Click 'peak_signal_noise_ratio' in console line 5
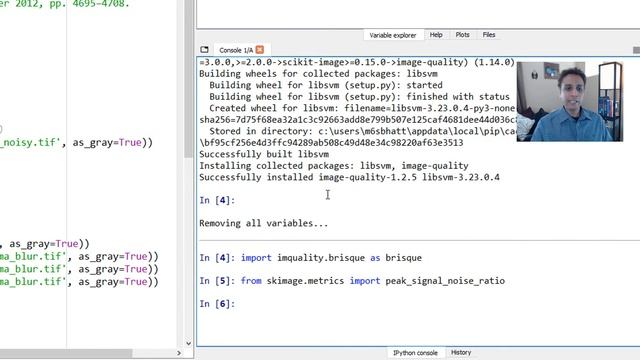 (x=445, y=281)
